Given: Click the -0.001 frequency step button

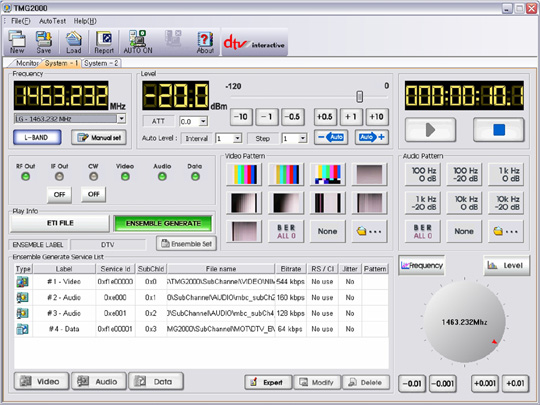Looking at the screenshot, I should 443,383.
